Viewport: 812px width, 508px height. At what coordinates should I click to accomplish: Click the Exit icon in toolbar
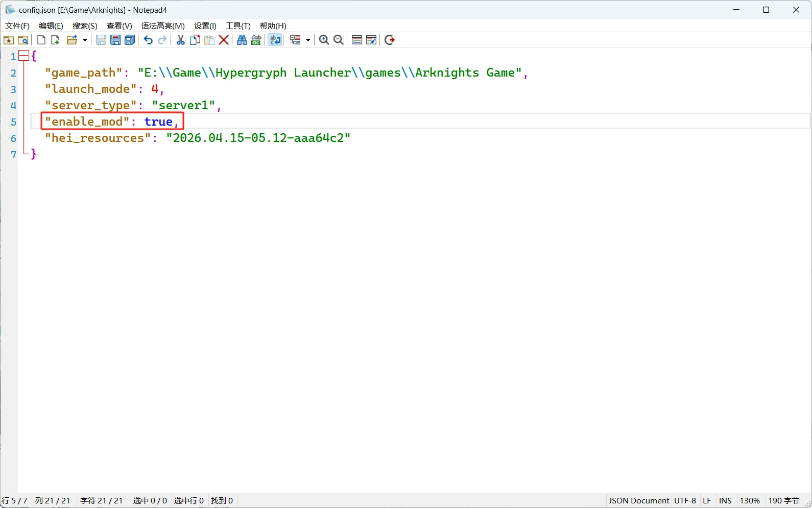390,40
